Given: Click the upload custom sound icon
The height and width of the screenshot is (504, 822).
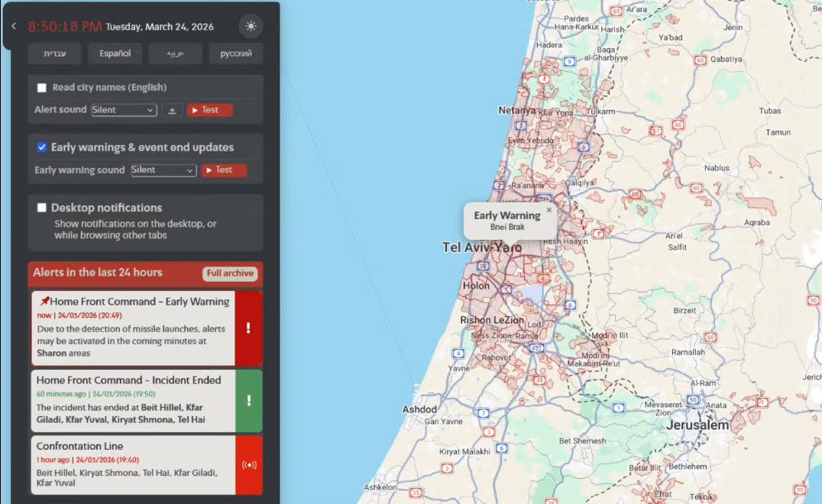Looking at the screenshot, I should click(172, 110).
